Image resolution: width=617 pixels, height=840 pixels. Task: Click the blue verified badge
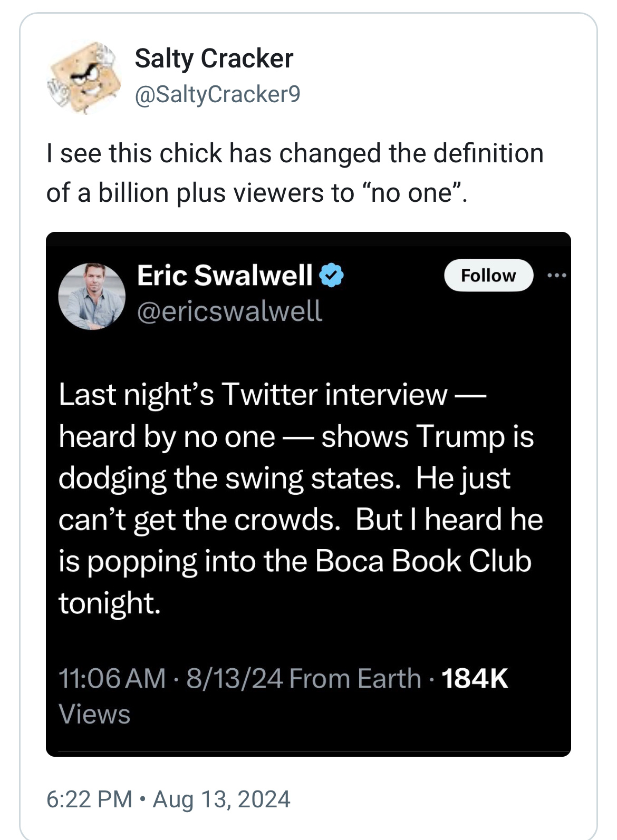(332, 275)
